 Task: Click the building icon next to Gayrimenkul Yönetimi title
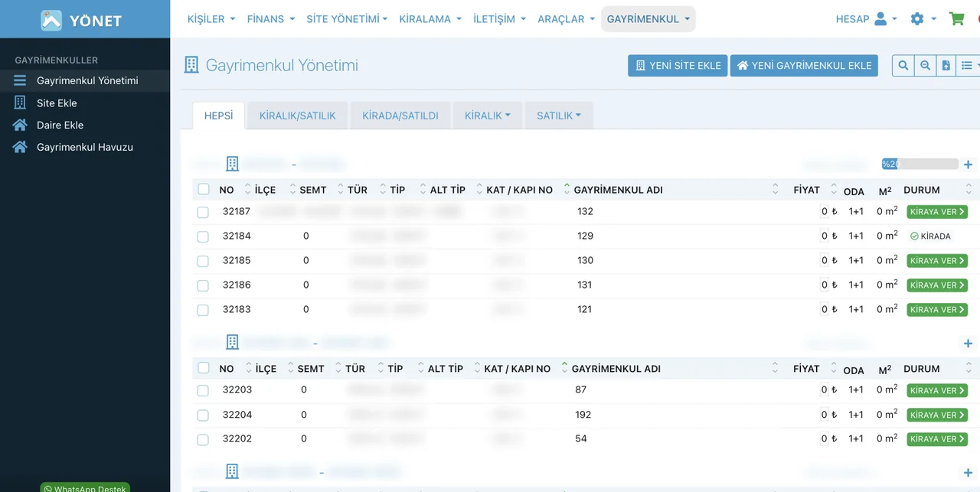191,65
